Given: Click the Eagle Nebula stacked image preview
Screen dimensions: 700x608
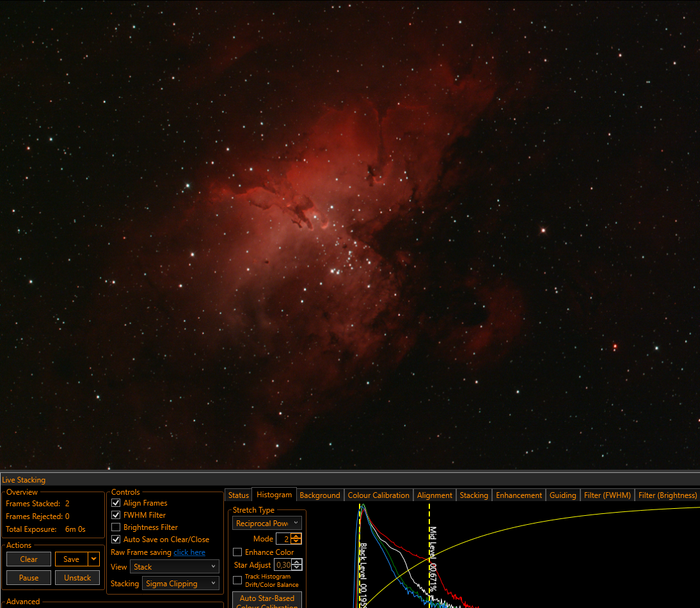Looking at the screenshot, I should [350, 234].
